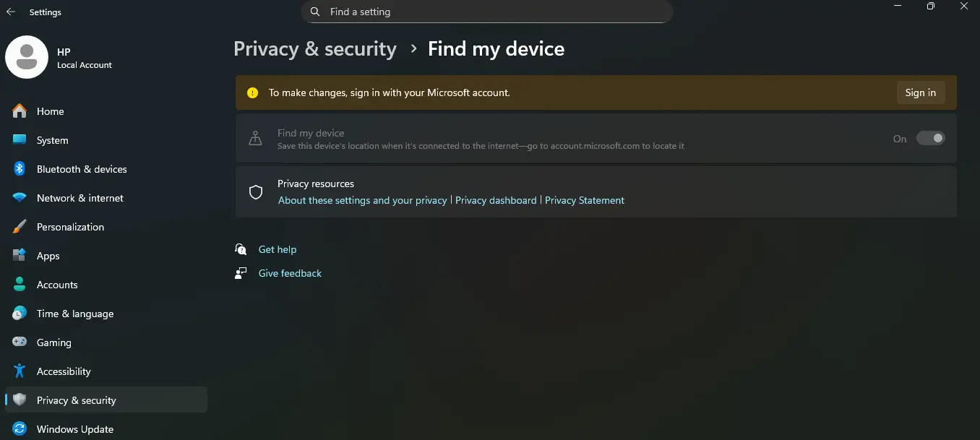Click the Network Wi-Fi icon

pyautogui.click(x=20, y=198)
